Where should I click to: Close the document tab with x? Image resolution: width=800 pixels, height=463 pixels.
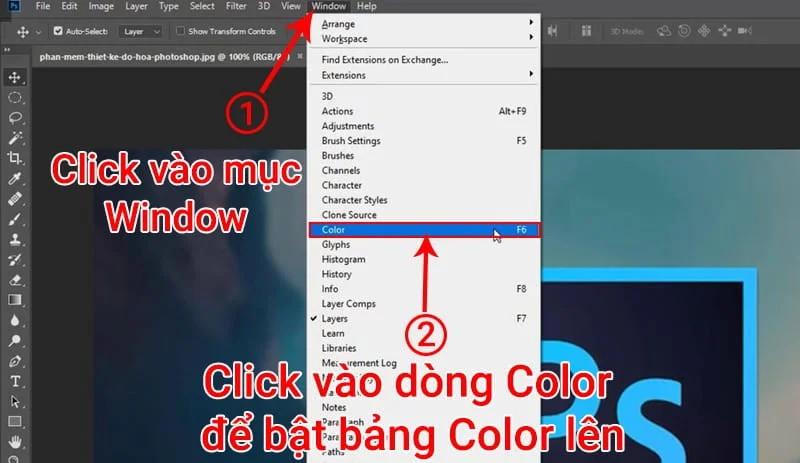[300, 56]
